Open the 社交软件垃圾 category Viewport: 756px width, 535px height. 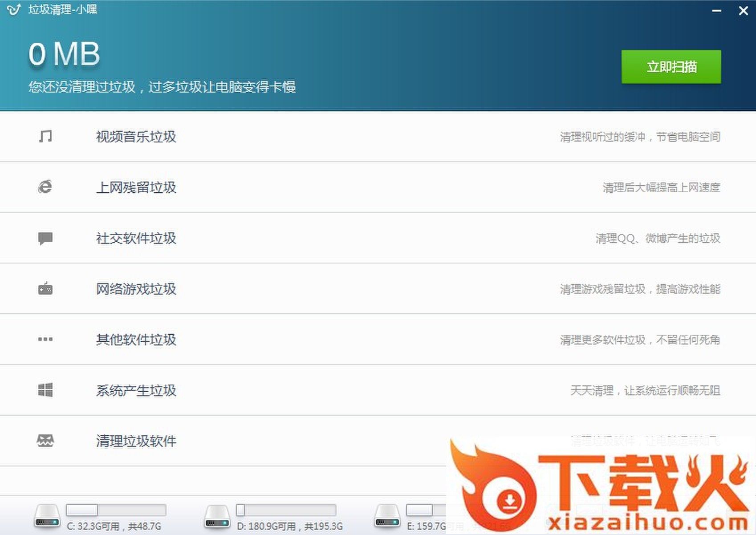(x=136, y=238)
